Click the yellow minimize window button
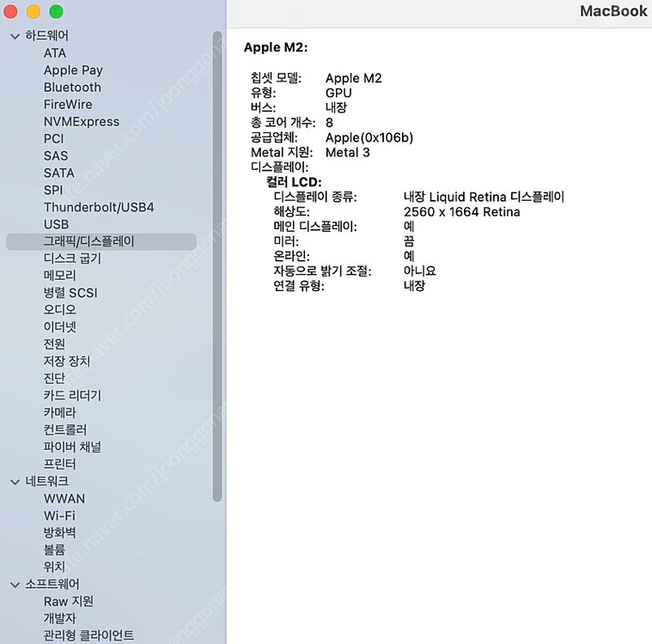652x644 pixels. tap(34, 12)
